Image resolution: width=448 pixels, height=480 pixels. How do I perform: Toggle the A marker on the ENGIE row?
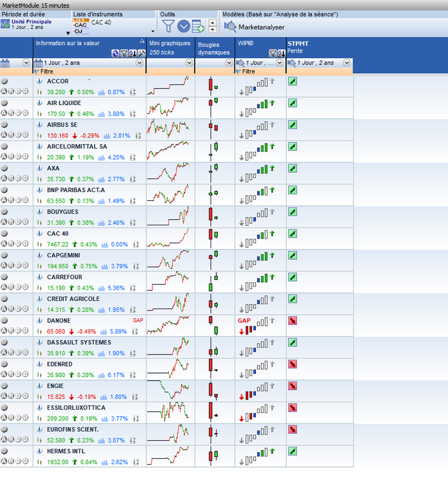(4, 396)
